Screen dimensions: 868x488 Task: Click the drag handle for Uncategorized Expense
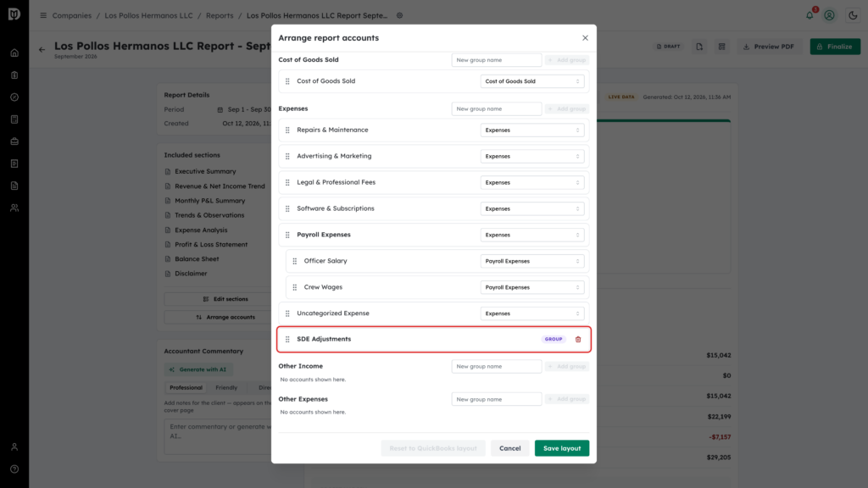tap(287, 313)
